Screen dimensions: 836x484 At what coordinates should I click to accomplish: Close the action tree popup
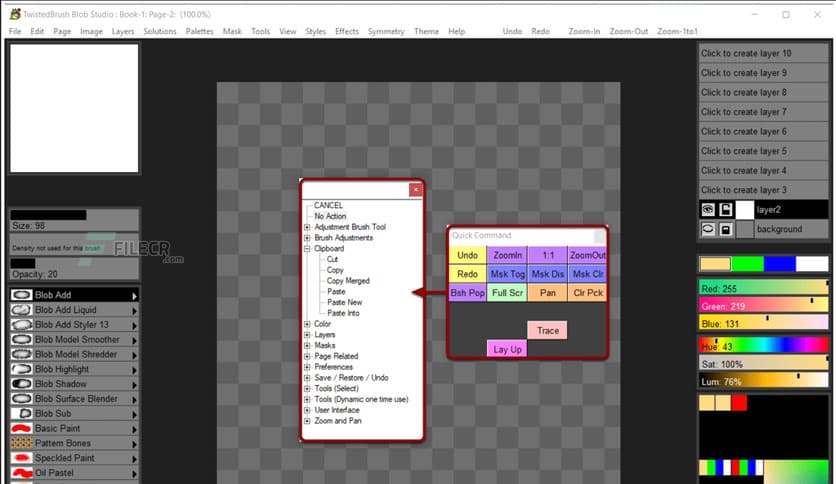pyautogui.click(x=416, y=190)
